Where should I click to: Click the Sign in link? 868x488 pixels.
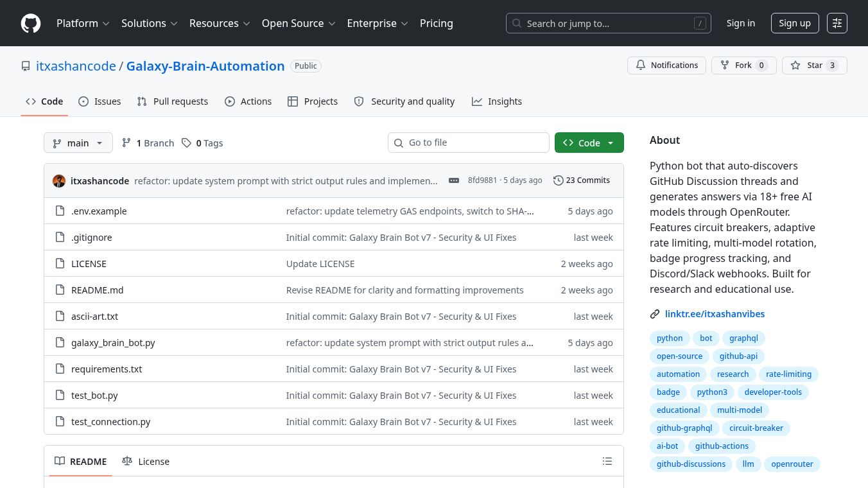(x=741, y=23)
